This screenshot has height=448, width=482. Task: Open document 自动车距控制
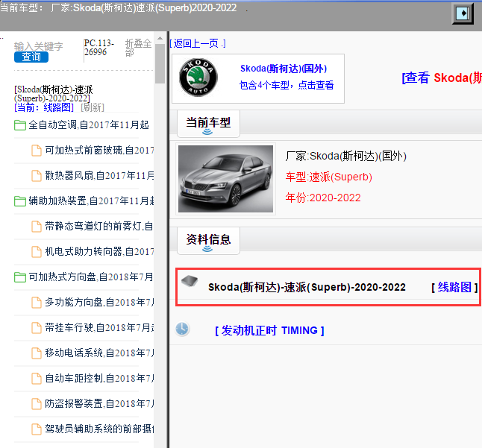[99, 379]
